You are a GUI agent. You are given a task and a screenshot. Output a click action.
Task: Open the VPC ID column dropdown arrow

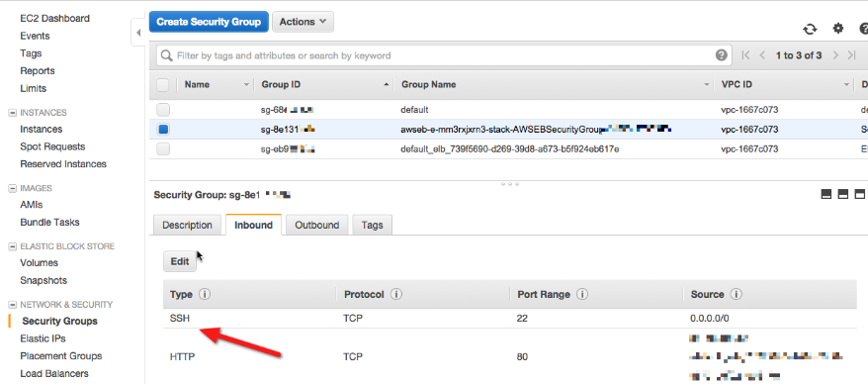[846, 85]
